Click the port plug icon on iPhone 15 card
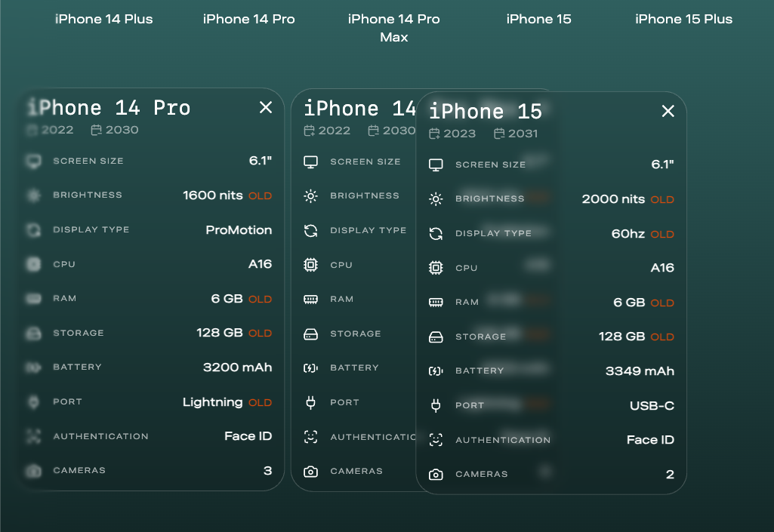The width and height of the screenshot is (774, 532). 436,405
